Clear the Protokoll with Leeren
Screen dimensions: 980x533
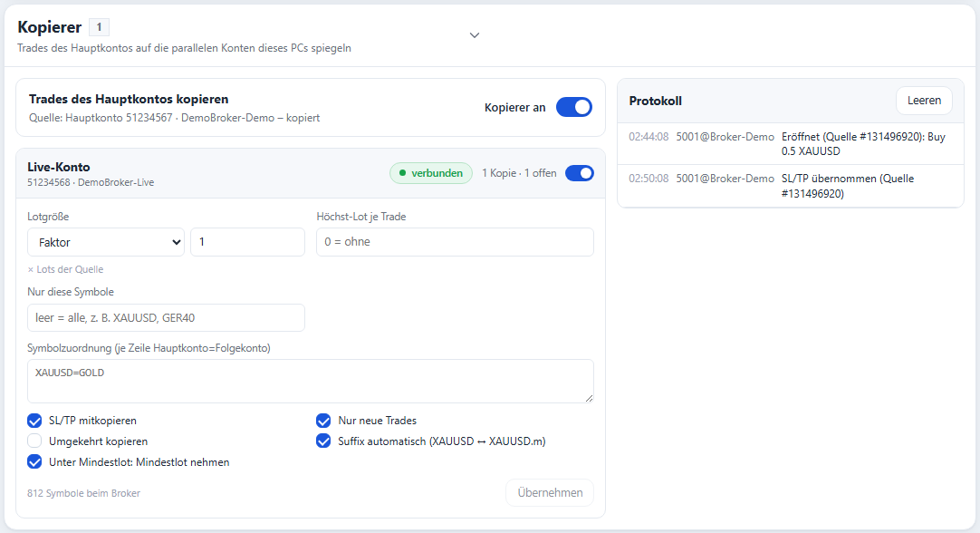point(924,101)
